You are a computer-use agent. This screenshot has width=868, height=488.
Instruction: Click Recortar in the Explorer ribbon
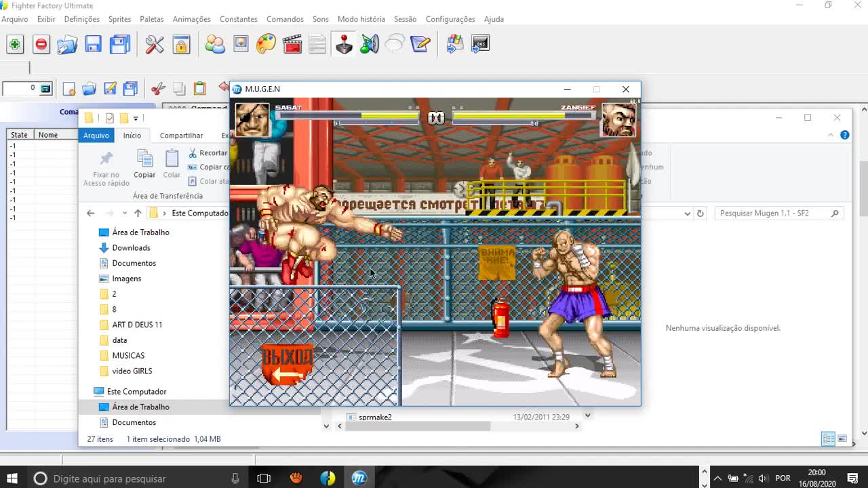[x=208, y=153]
